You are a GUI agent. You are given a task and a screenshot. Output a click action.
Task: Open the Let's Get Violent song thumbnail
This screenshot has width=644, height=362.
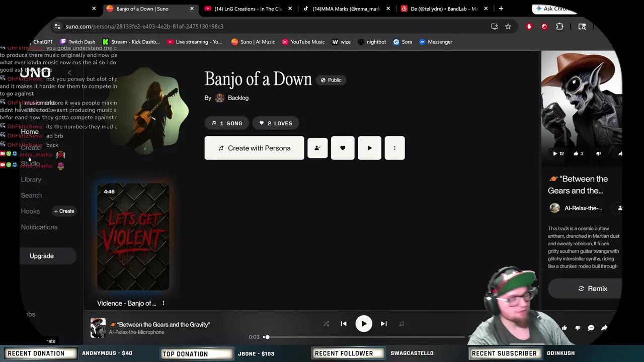click(133, 237)
